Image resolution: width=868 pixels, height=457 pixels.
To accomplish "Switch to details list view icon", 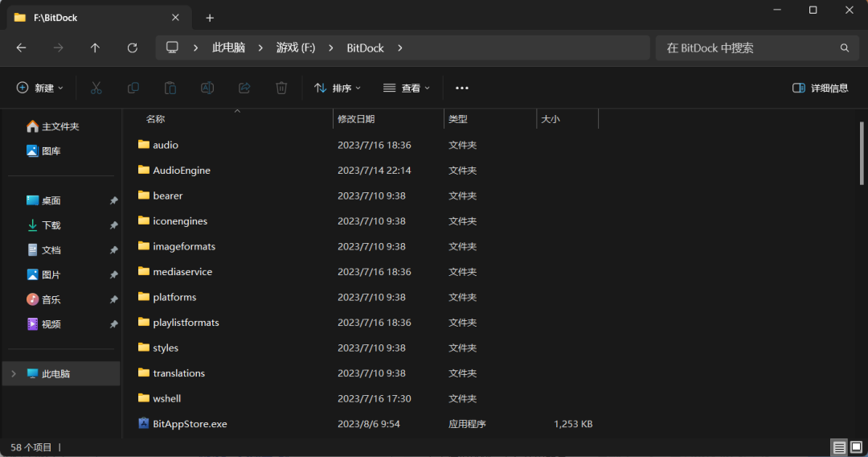I will click(x=839, y=447).
